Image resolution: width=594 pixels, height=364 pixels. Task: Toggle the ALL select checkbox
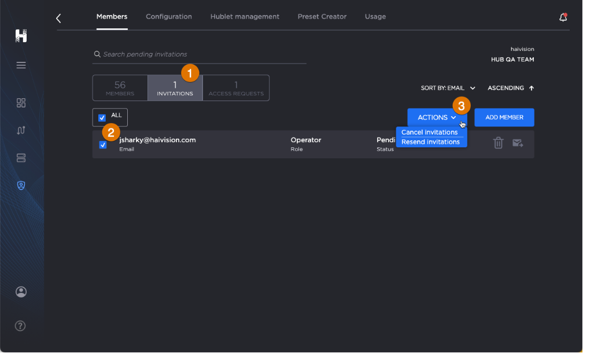(x=102, y=118)
